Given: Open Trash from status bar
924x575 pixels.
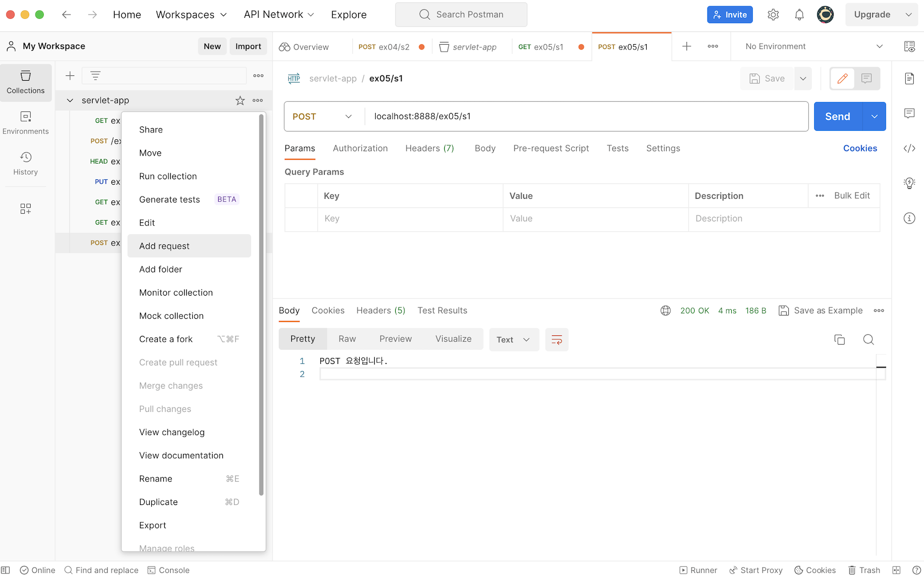Looking at the screenshot, I should coord(864,570).
